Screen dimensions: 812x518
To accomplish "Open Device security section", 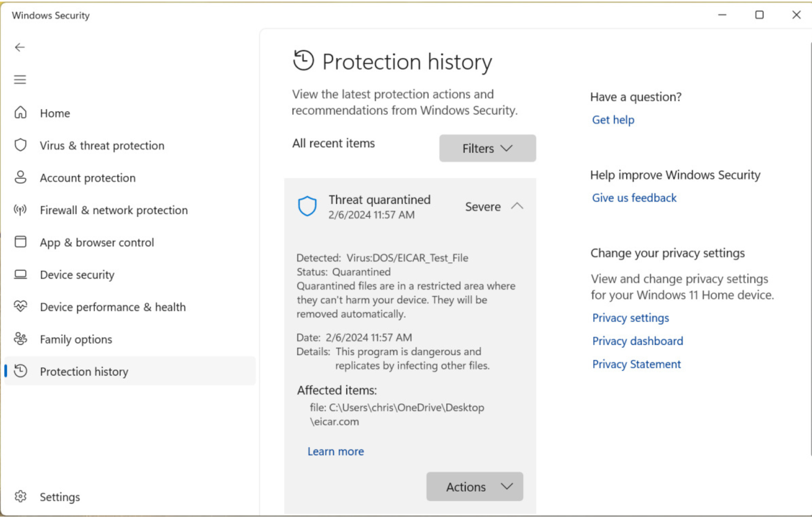I will click(x=77, y=274).
